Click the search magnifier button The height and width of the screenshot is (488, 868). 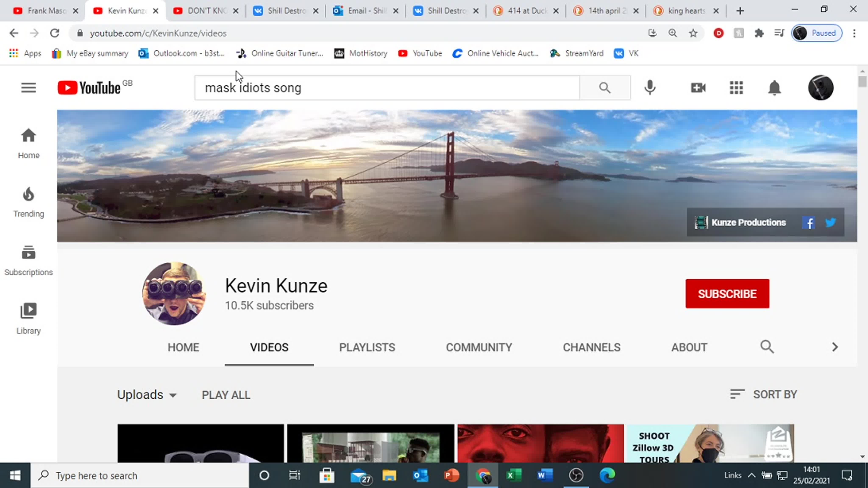click(605, 88)
